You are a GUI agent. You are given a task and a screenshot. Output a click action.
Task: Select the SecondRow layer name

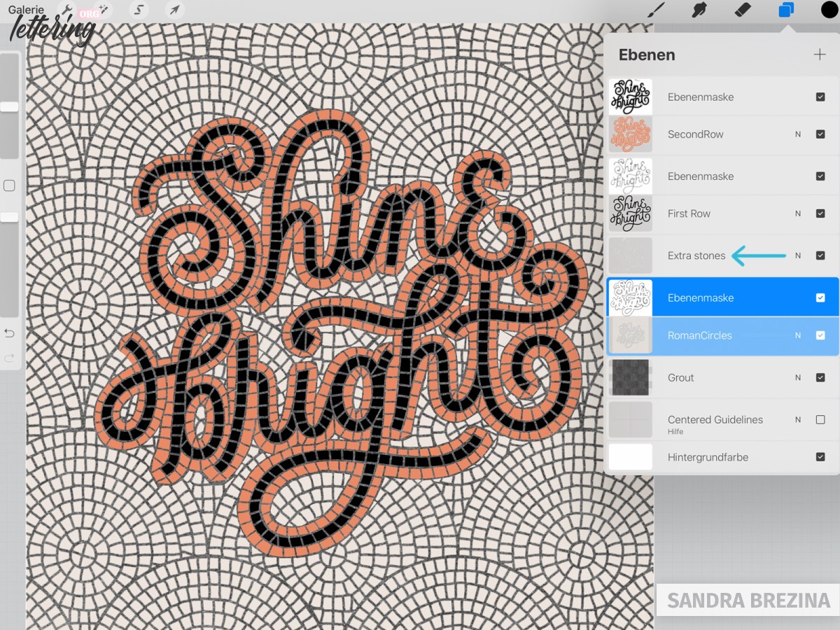pos(696,134)
